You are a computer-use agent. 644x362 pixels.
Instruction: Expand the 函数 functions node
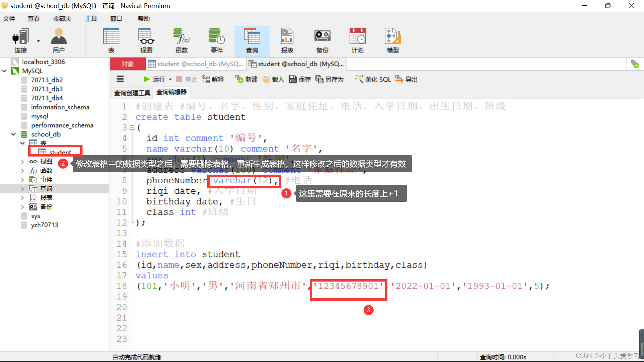pyautogui.click(x=22, y=171)
